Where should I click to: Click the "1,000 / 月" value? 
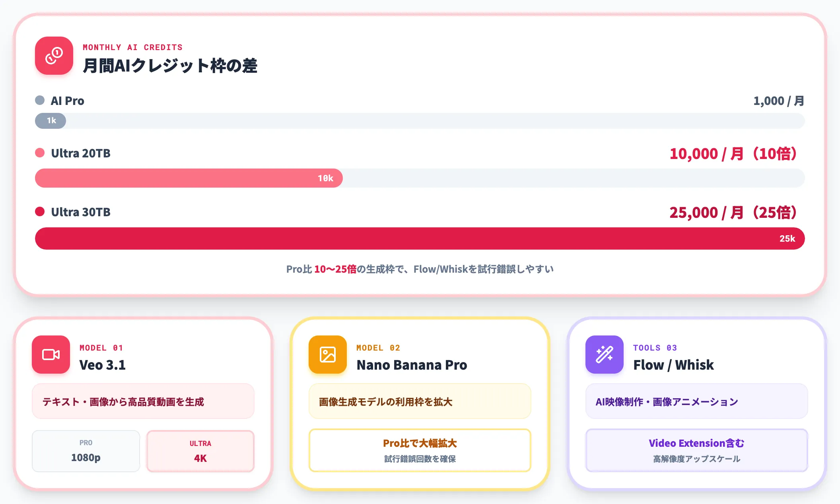779,101
